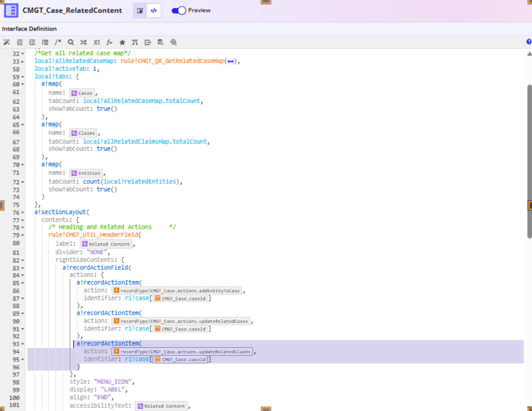Click the globe toolbar icon

tap(173, 42)
